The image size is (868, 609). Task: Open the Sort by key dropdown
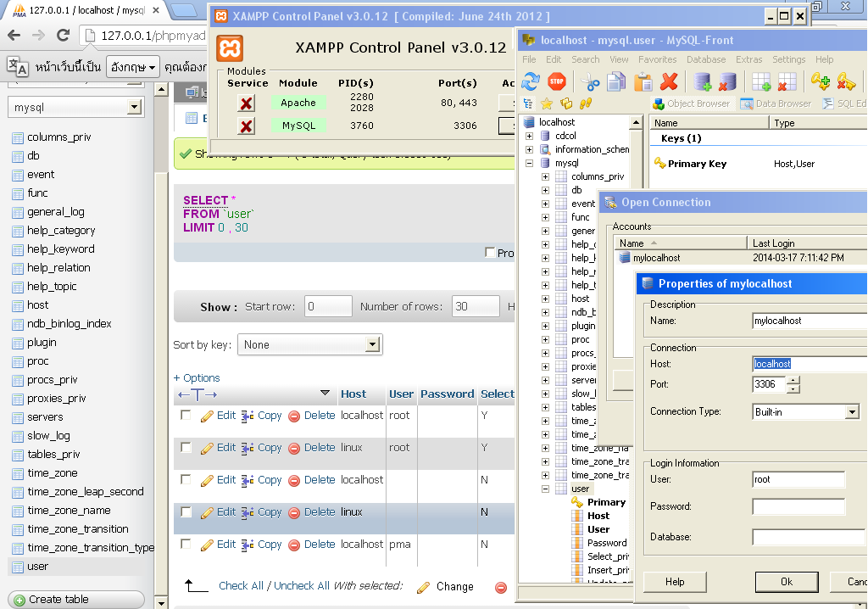point(372,344)
